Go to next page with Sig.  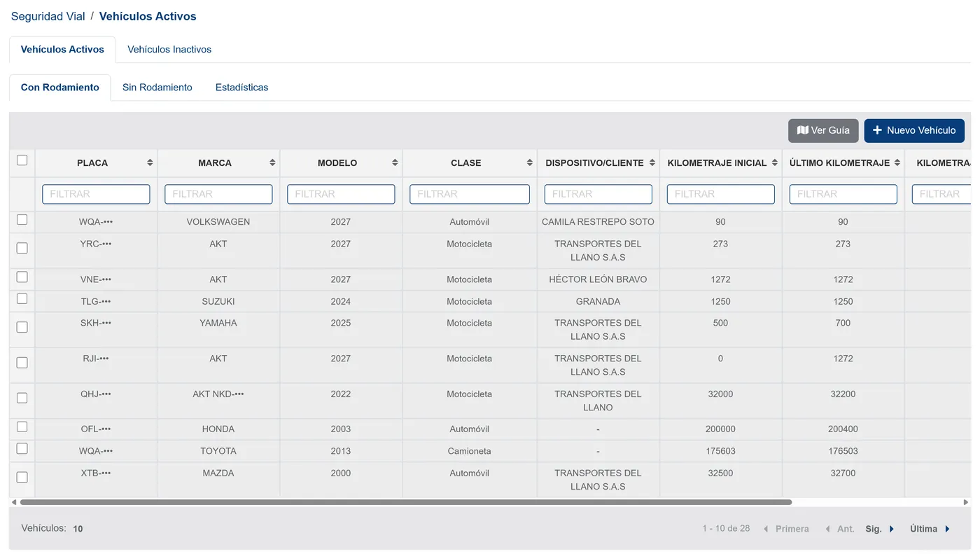880,529
